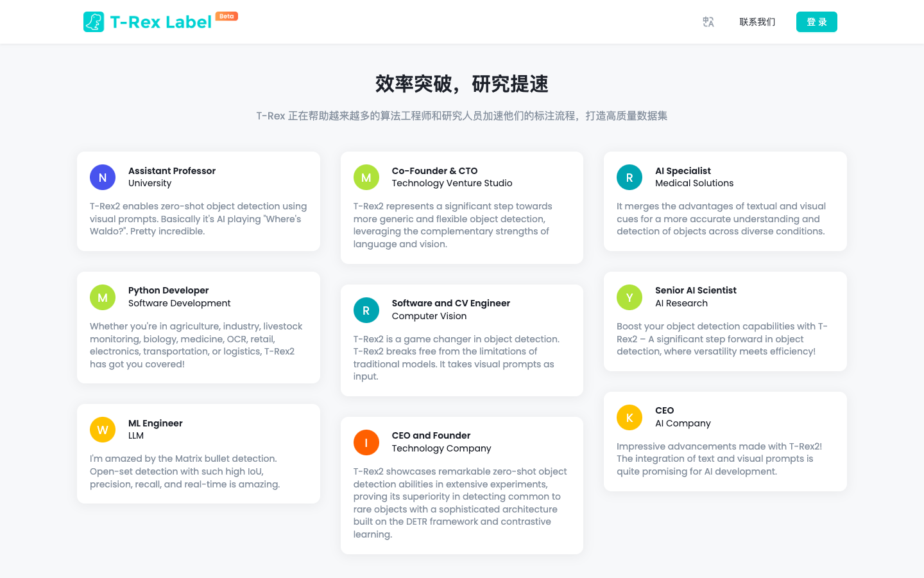Click the 'AI Company' text
The width and height of the screenshot is (924, 578).
[683, 423]
